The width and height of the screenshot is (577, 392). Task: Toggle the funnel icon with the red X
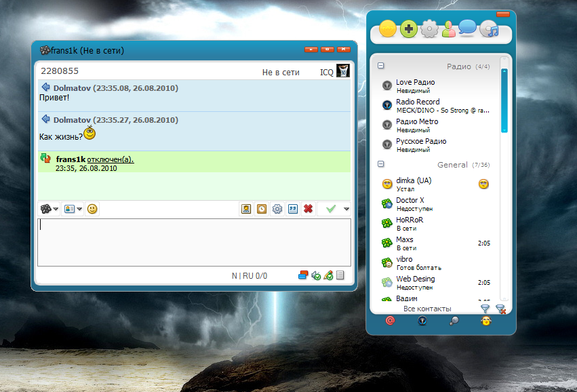[500, 309]
